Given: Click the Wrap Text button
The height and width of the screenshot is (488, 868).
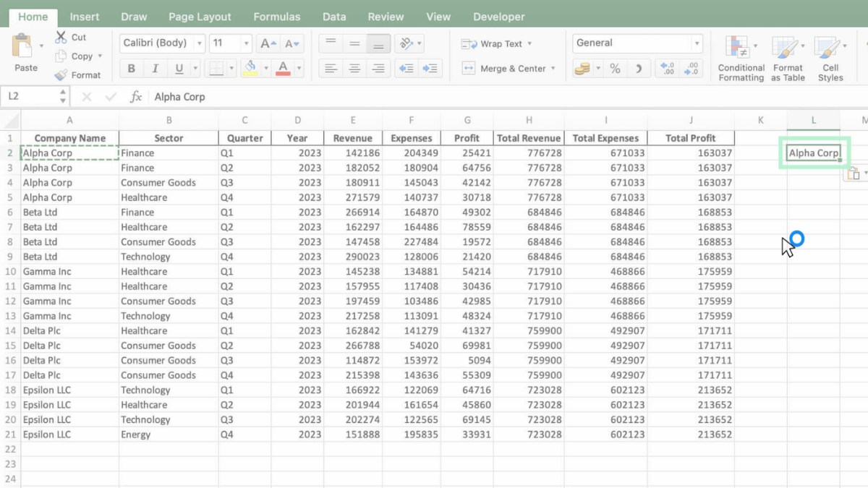Looking at the screenshot, I should tap(495, 44).
